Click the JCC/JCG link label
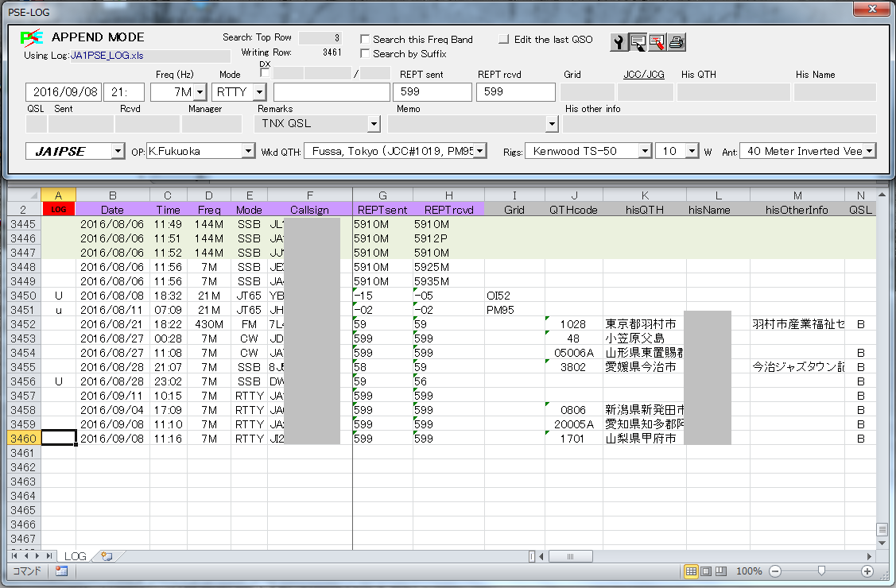Screen dimensions: 896x588 (x=644, y=75)
